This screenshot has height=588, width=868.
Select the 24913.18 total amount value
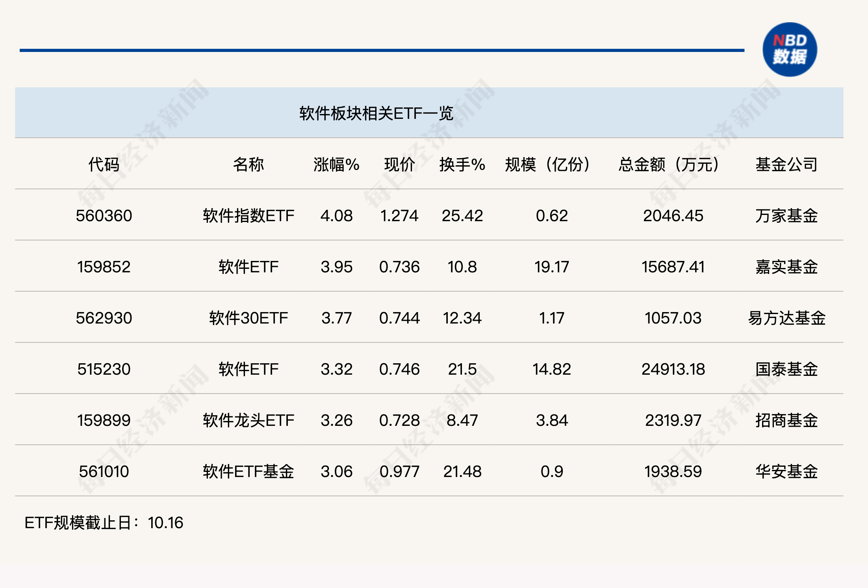(673, 369)
